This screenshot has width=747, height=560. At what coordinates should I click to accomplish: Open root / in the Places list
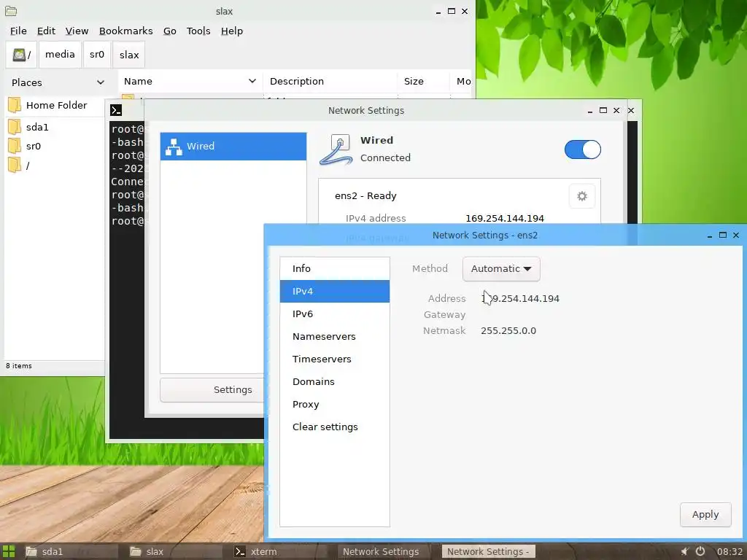tap(28, 166)
